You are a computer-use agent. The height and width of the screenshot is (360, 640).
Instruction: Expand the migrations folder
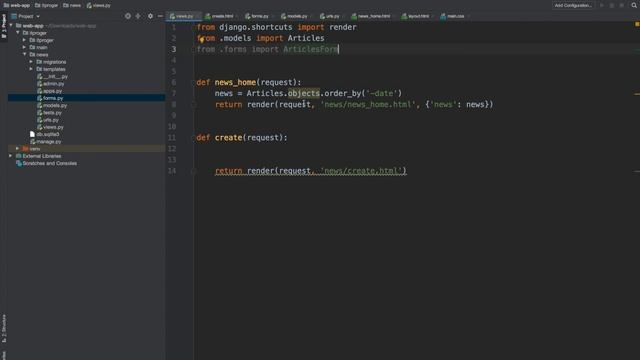pos(31,62)
